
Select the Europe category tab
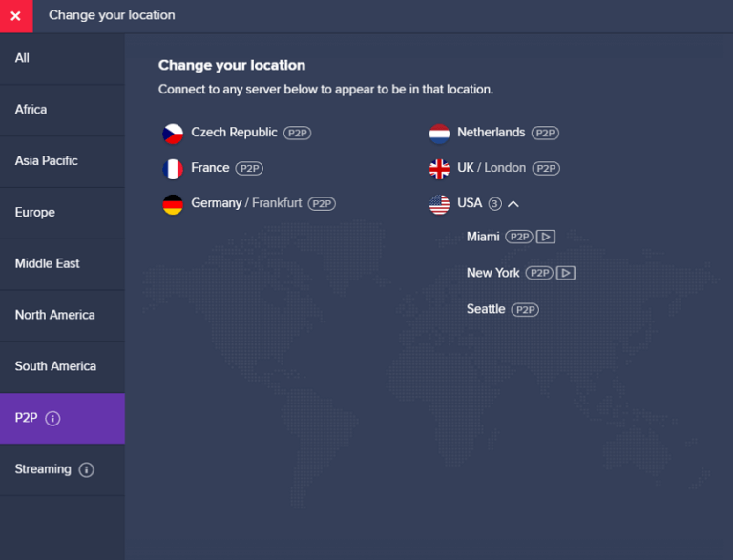click(35, 212)
